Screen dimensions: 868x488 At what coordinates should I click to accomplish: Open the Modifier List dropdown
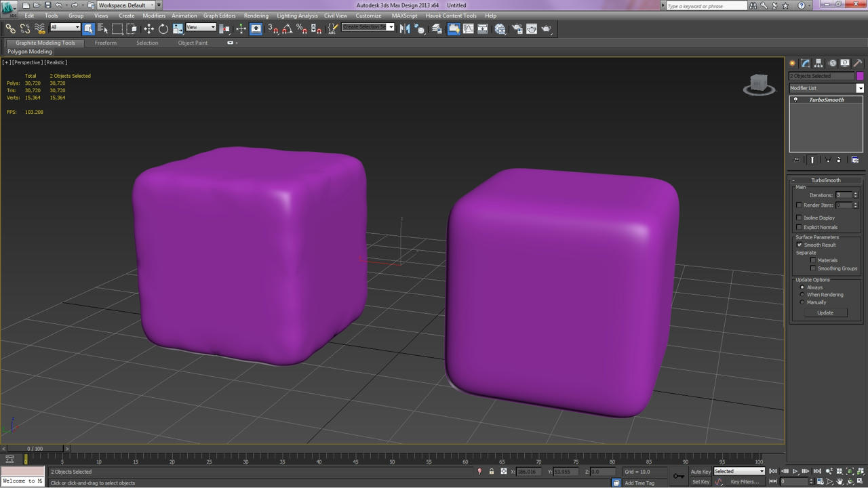click(x=860, y=88)
